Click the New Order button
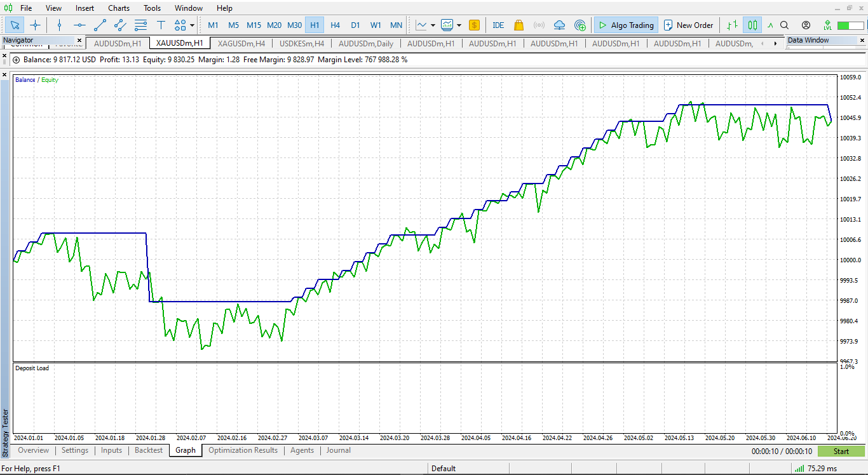 [689, 25]
